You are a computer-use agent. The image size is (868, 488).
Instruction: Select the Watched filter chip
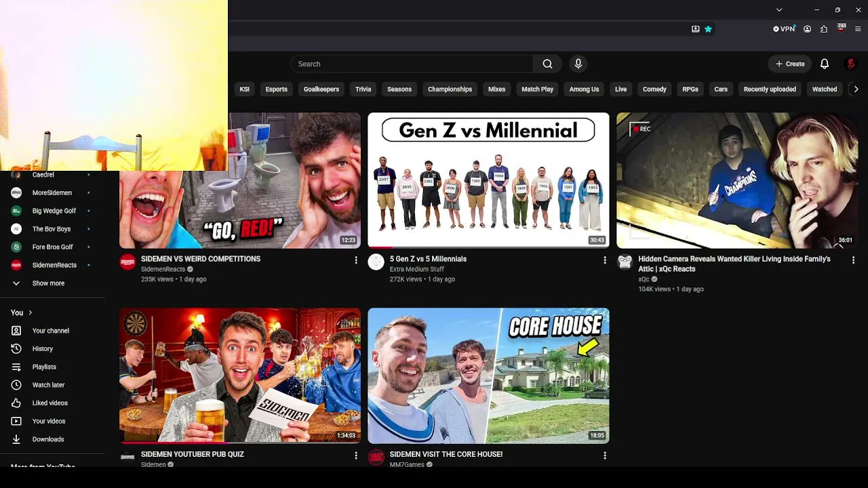(825, 89)
